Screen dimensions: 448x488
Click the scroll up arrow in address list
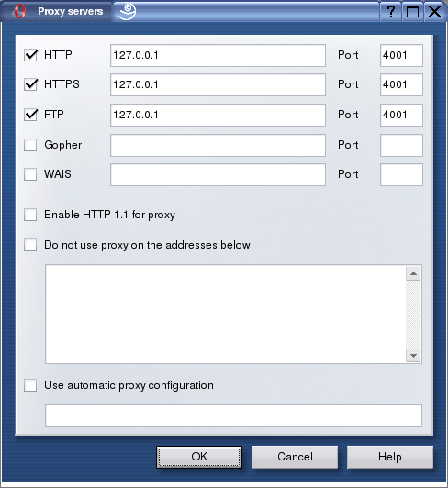click(x=413, y=273)
